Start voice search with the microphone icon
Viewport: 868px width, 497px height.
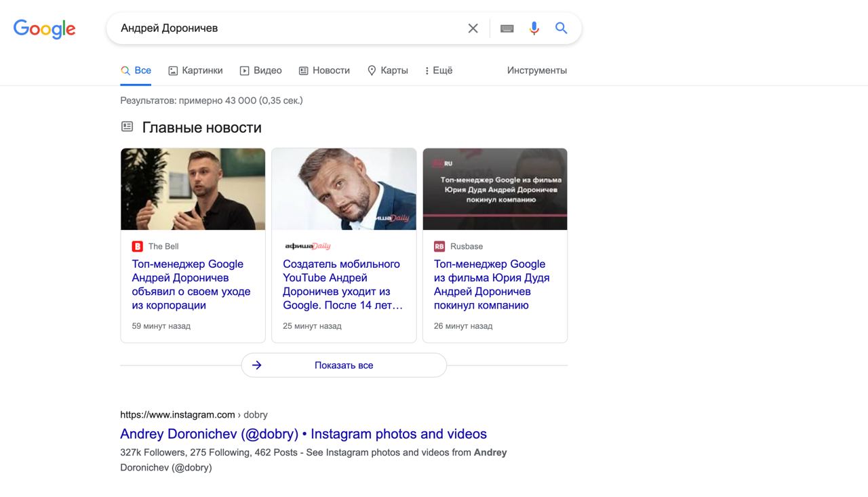(x=534, y=28)
